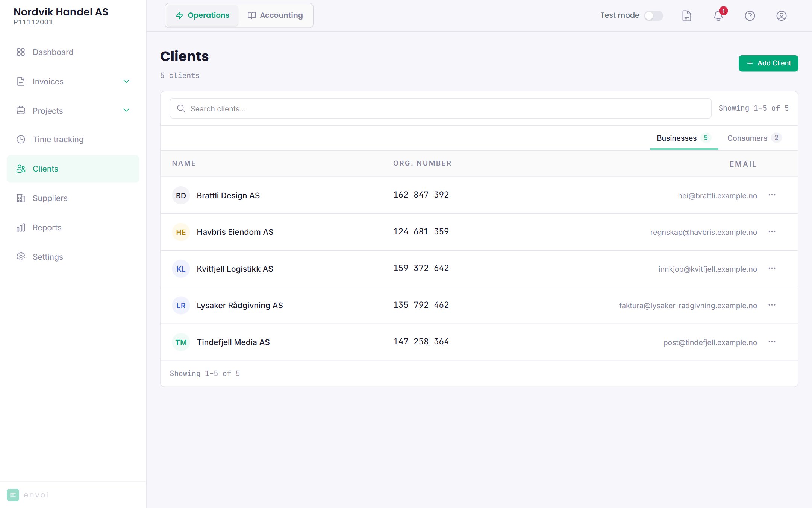Screen dimensions: 812x508
Task: Open the help question mark icon
Action: pos(750,16)
